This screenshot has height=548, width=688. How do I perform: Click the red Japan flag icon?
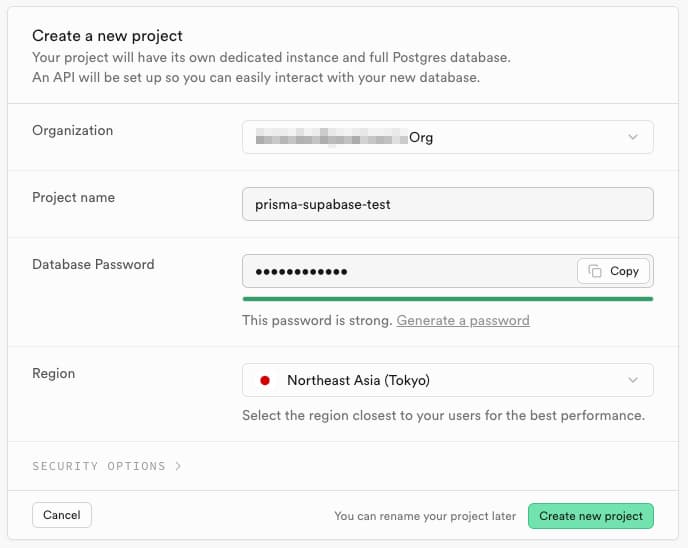point(265,380)
